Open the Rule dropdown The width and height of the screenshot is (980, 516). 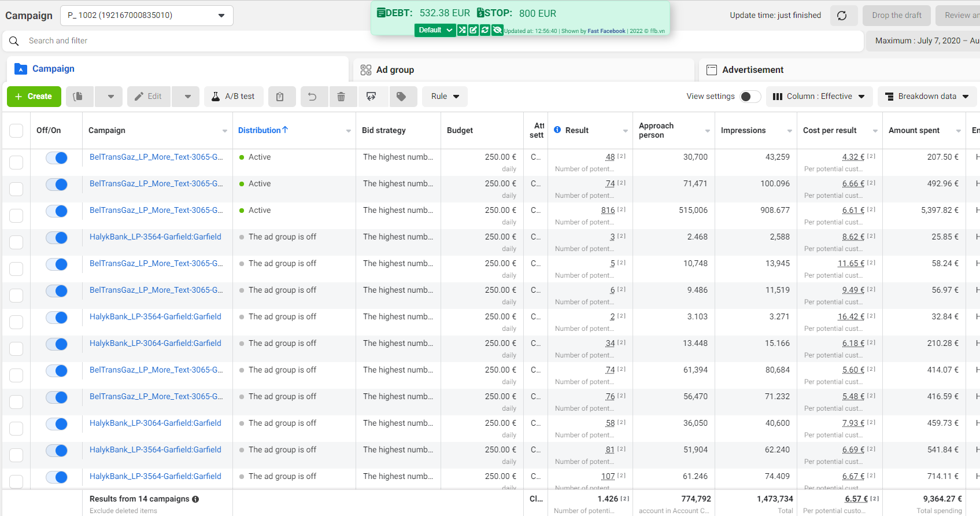[445, 97]
